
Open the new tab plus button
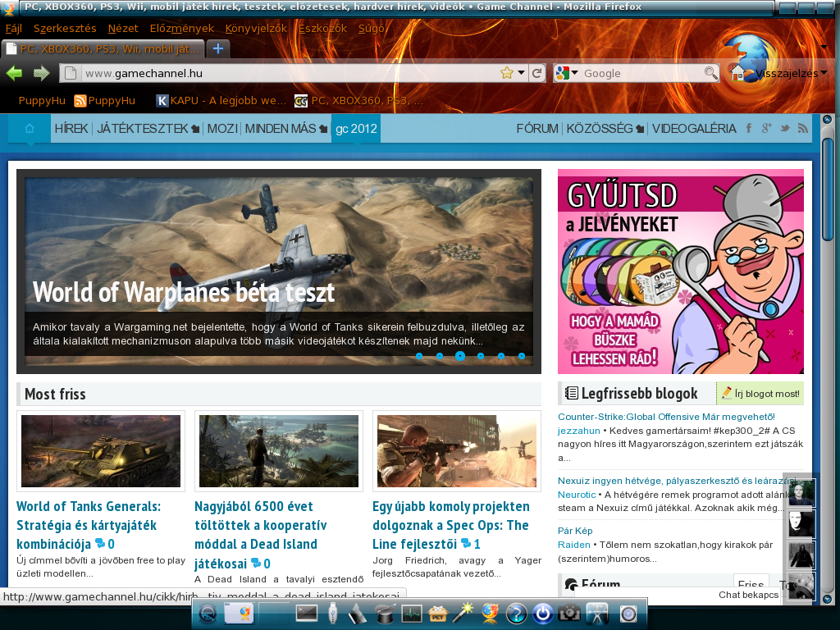pyautogui.click(x=218, y=48)
